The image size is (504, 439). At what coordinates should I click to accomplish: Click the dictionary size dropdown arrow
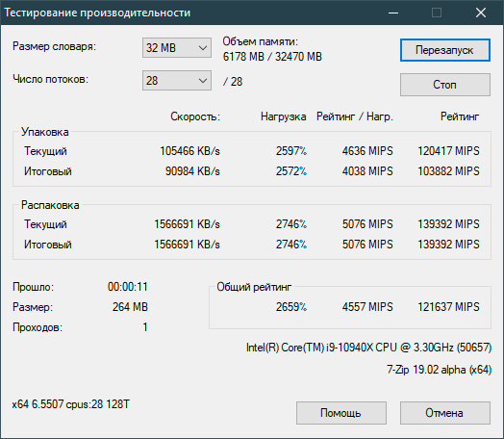coord(203,48)
